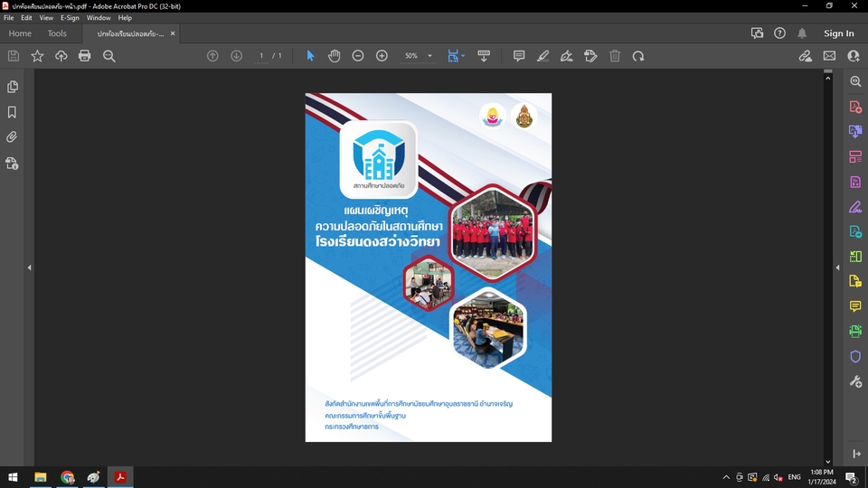The height and width of the screenshot is (488, 868).
Task: Open the attachments paperclip panel
Action: pos(12,137)
